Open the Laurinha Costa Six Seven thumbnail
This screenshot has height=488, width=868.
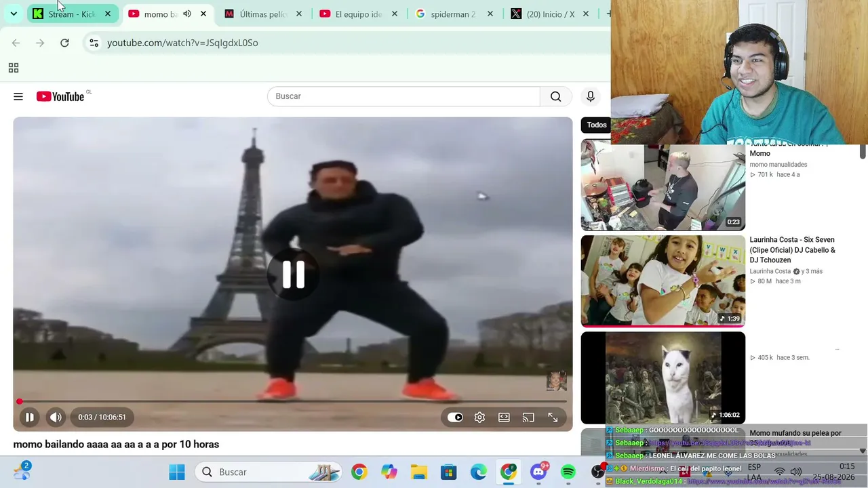(x=663, y=281)
